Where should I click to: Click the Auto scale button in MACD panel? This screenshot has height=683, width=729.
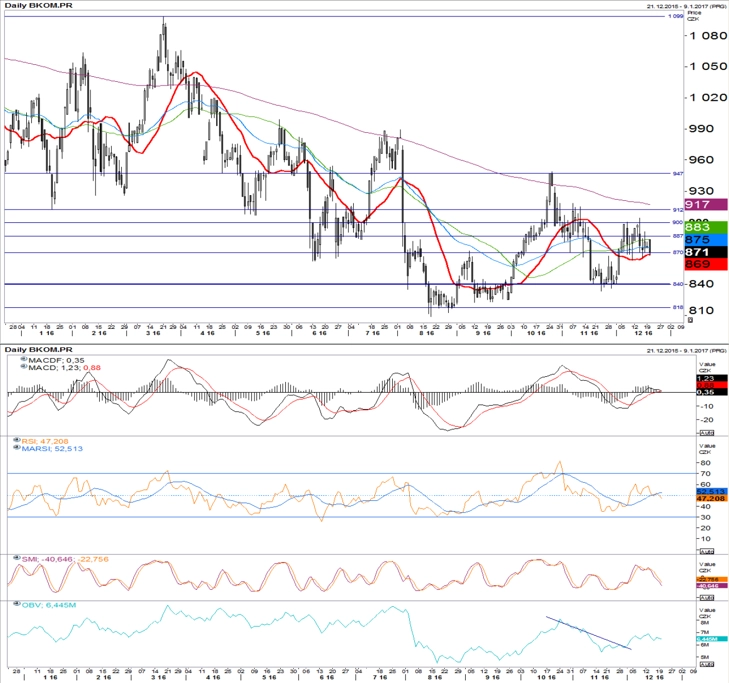pyautogui.click(x=707, y=433)
